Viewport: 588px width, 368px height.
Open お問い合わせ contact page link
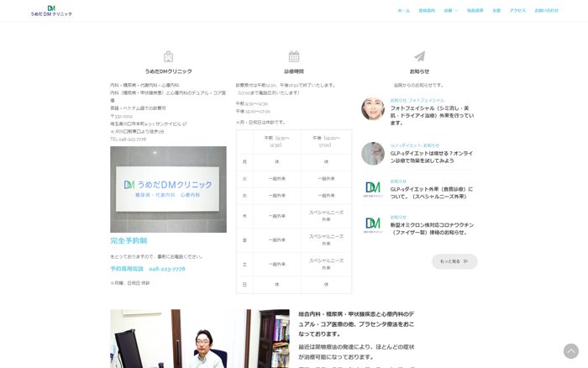[x=546, y=10]
